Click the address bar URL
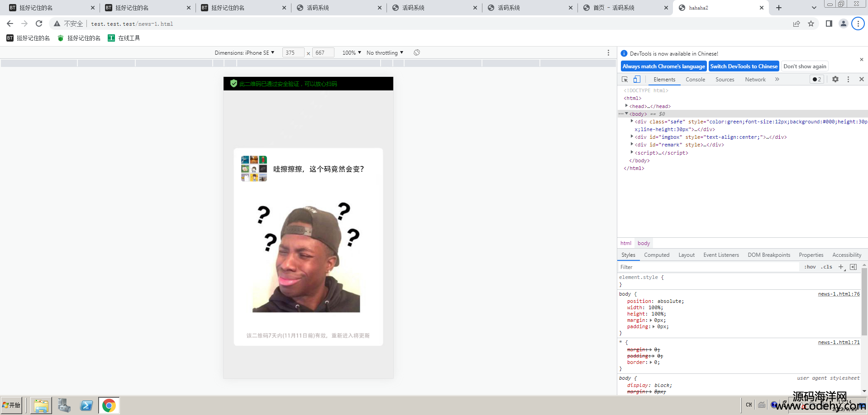Image resolution: width=868 pixels, height=415 pixels. [x=132, y=24]
